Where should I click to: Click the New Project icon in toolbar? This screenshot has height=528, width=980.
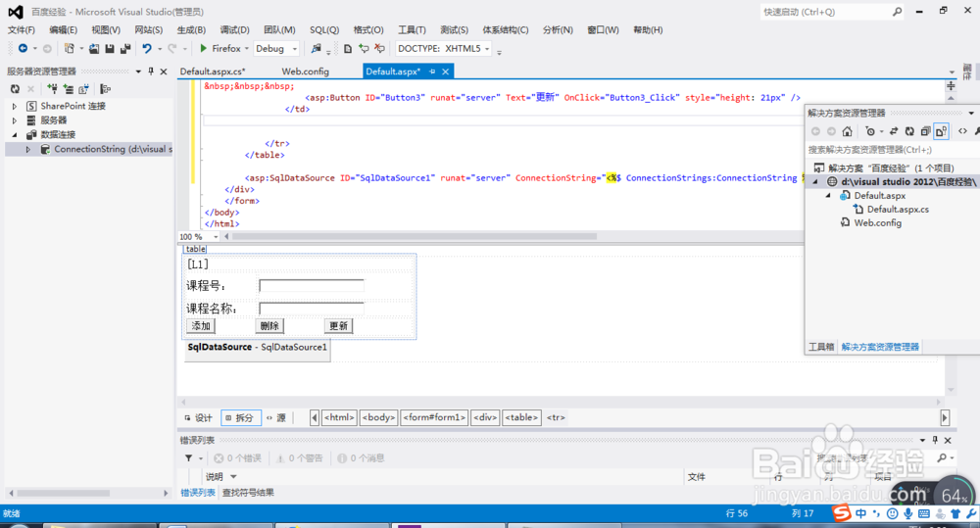point(70,48)
